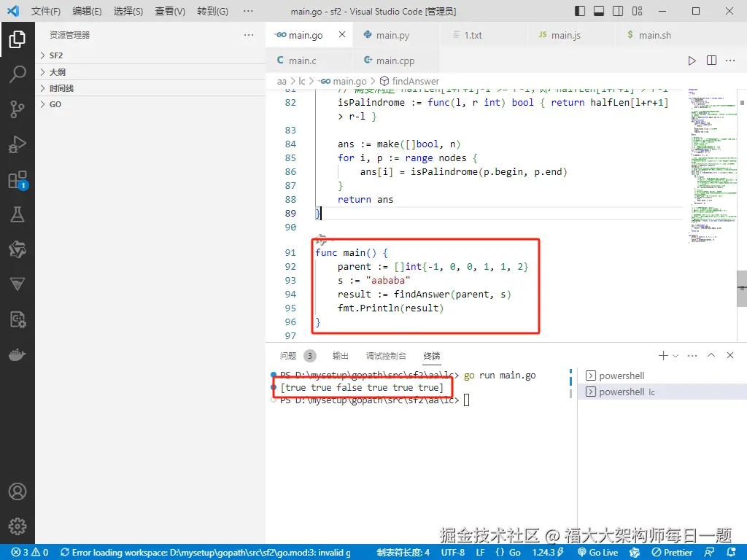
Task: Switch to the 输出 output panel tab
Action: click(x=340, y=356)
